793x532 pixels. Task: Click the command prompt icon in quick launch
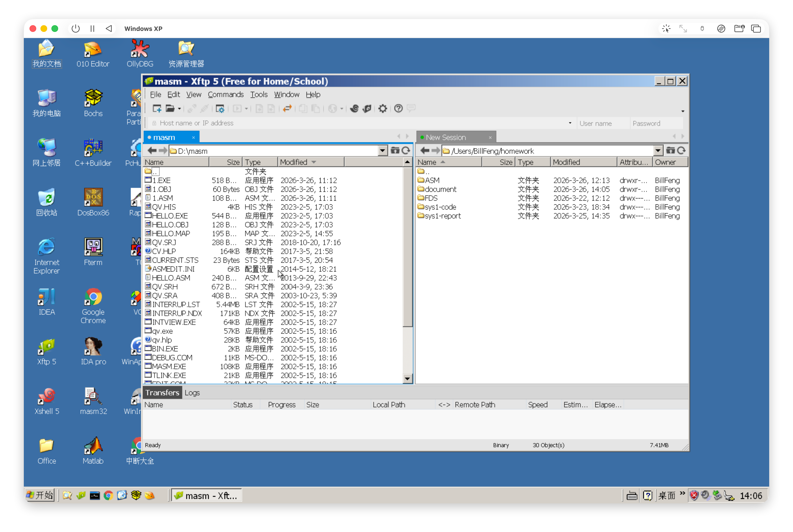point(95,496)
